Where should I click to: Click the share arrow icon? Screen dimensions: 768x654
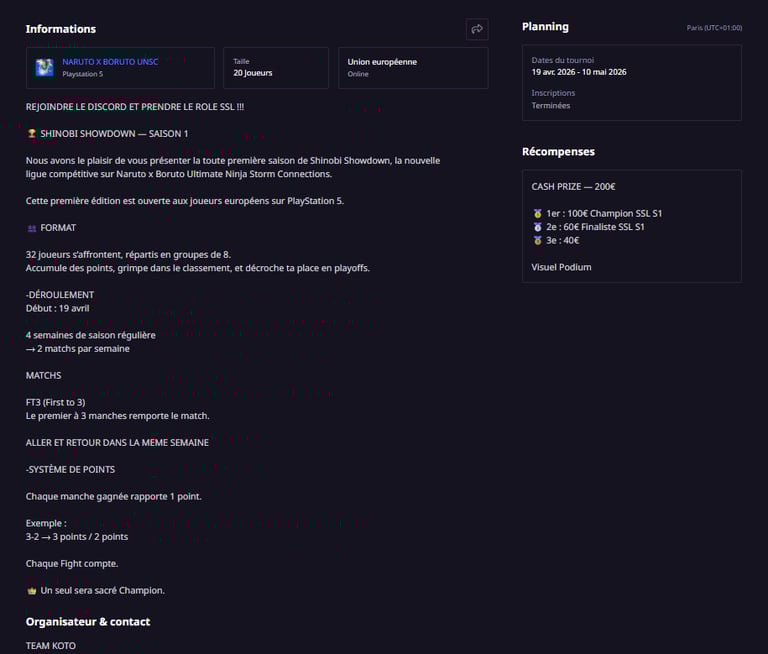click(x=477, y=29)
